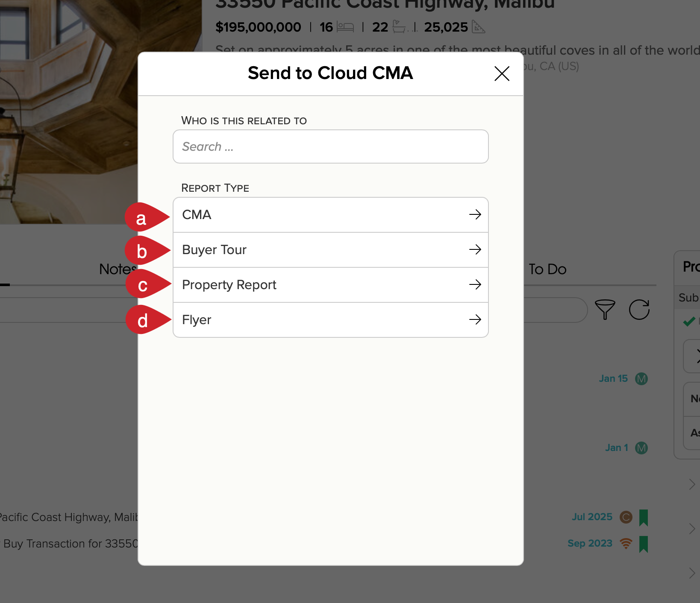700x603 pixels.
Task: Click the refresh icon beside the filter
Action: (x=639, y=310)
